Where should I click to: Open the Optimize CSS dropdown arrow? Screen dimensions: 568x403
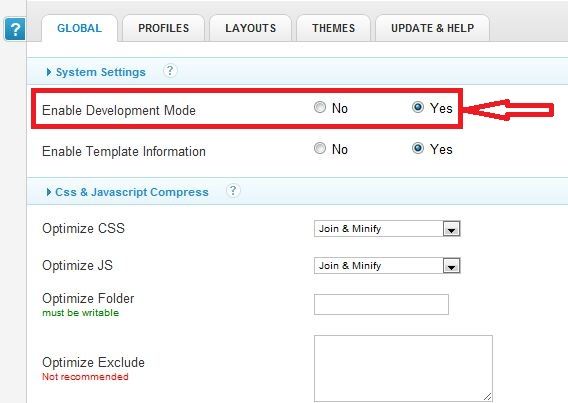point(451,229)
